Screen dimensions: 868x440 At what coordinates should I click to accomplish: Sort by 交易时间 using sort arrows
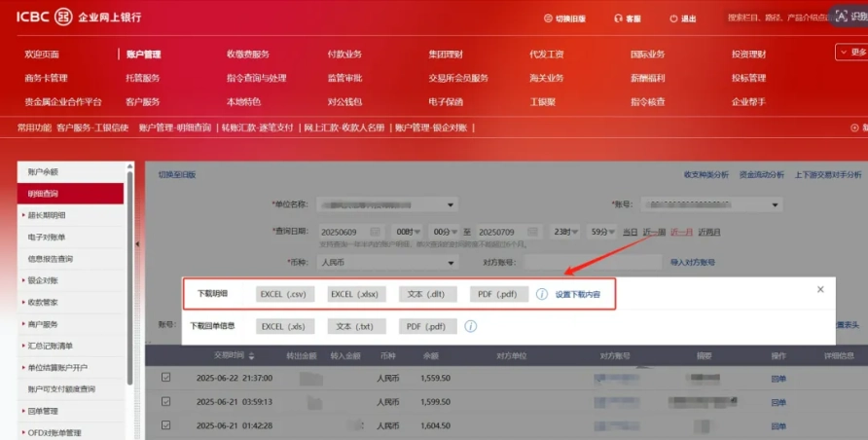(252, 356)
